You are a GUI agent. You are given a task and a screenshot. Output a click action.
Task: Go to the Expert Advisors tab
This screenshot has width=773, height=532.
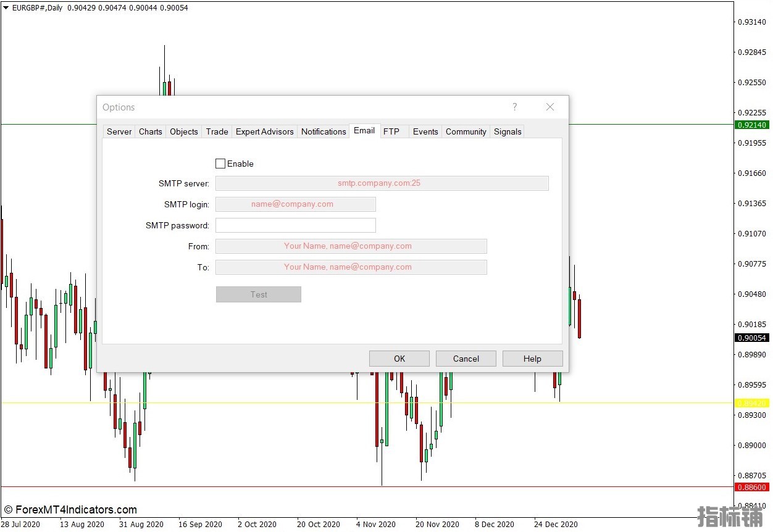pos(265,131)
